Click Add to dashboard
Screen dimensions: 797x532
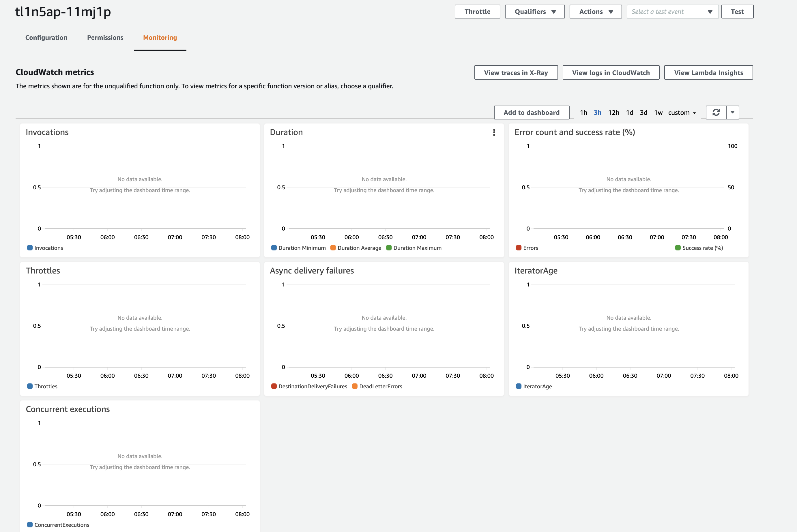point(532,112)
